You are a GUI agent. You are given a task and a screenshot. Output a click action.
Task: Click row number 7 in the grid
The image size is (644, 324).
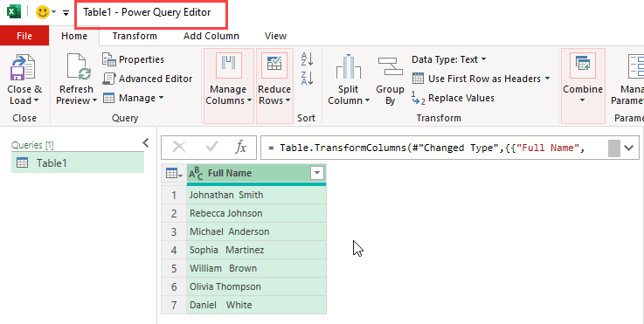click(x=174, y=305)
